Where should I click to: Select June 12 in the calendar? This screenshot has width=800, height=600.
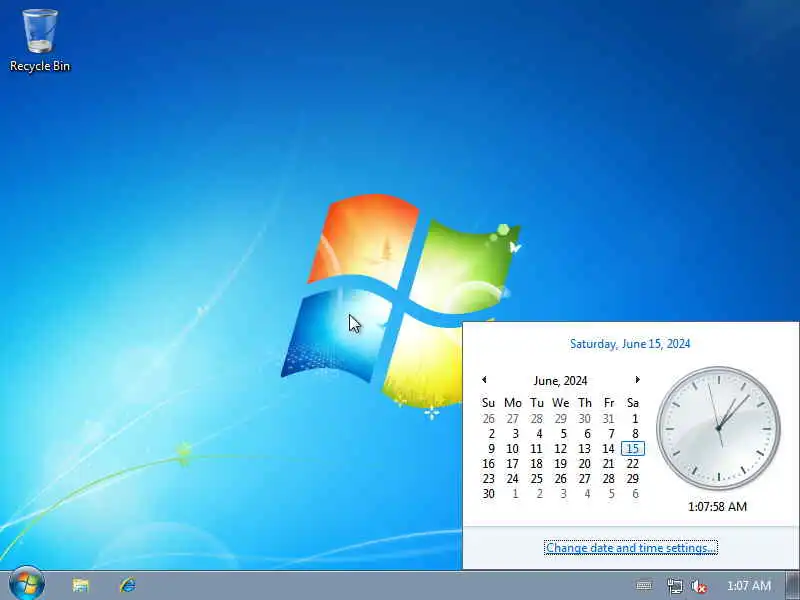(560, 448)
